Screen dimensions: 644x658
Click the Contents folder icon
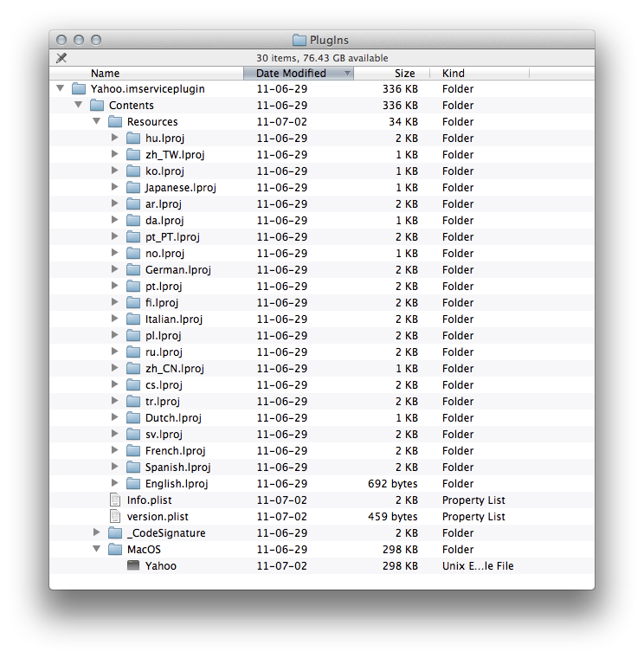pyautogui.click(x=97, y=106)
